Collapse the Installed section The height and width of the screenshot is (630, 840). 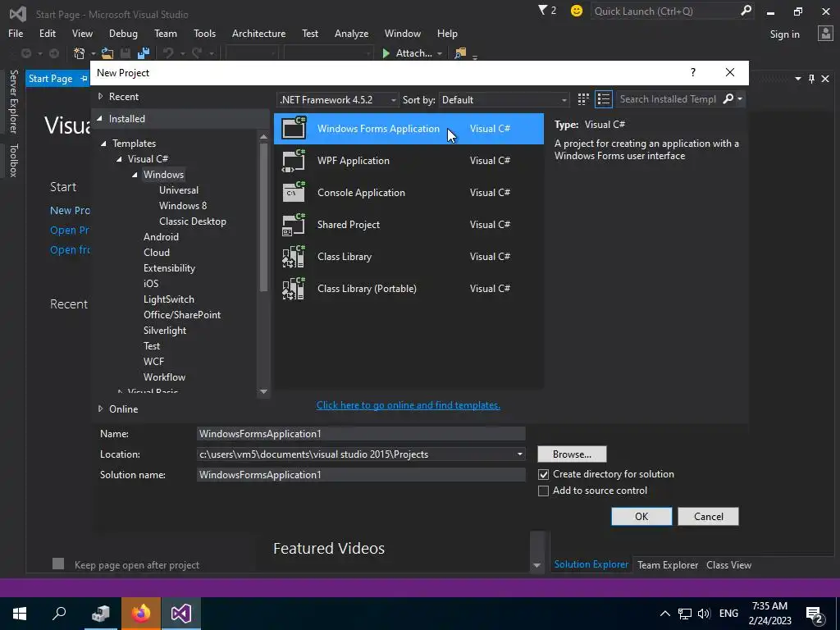click(99, 118)
